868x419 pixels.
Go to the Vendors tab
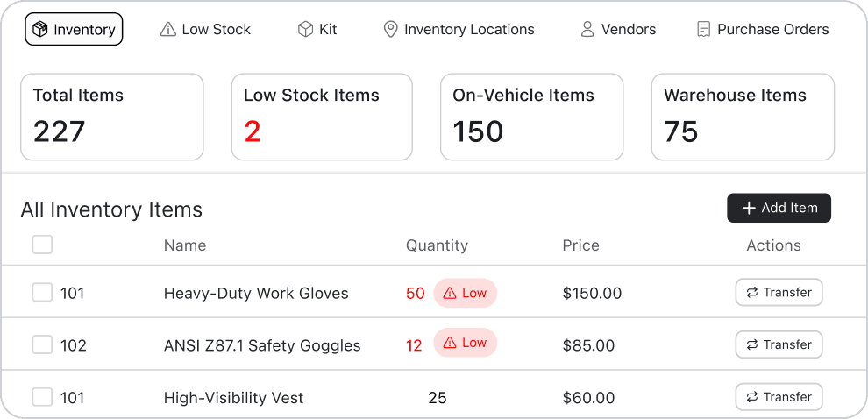(x=618, y=30)
